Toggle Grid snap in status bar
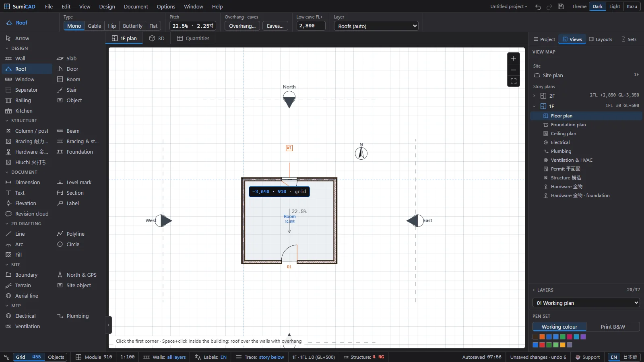Viewport: 644px width, 362px height. 21,357
